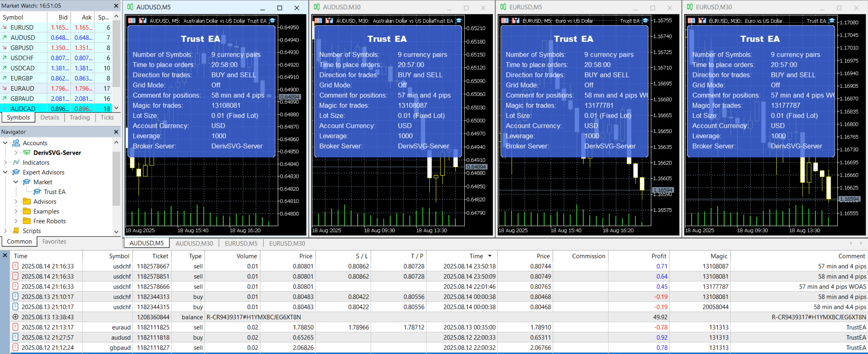Click the Trust EA graduation cap on EURUSD,M30 chart
The width and height of the screenshot is (868, 354).
tap(832, 21)
